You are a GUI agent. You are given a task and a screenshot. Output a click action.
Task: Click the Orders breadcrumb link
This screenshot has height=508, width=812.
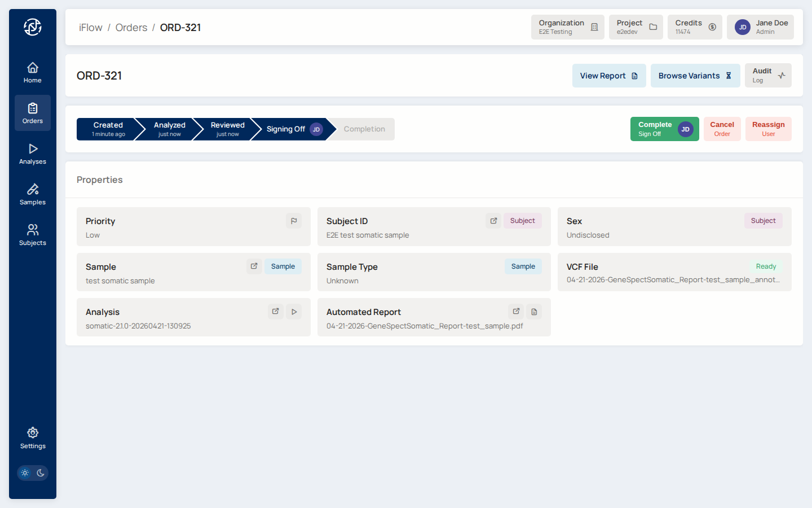[x=131, y=28]
